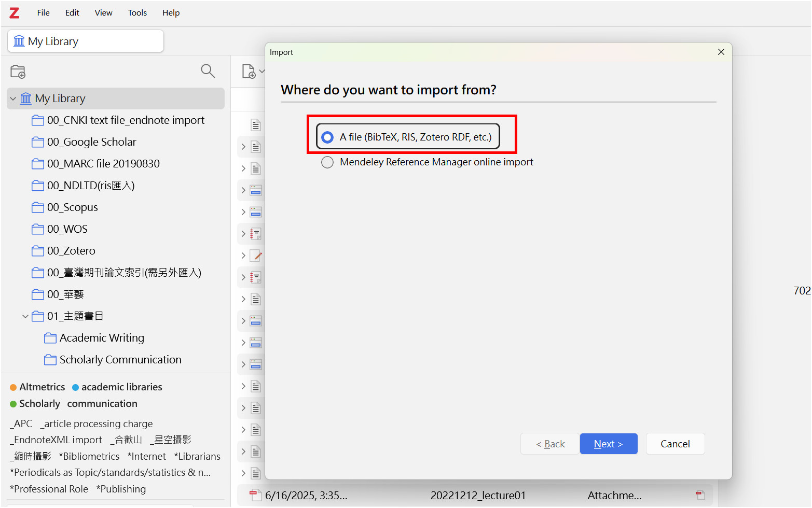Click folder icon beside 00_Google Scholar
Viewport: 812px width, 508px height.
[38, 142]
